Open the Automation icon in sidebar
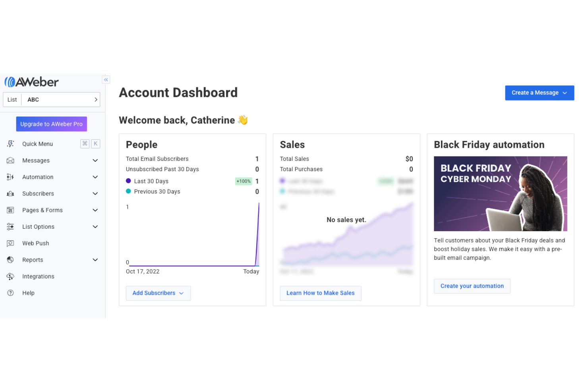 point(10,177)
